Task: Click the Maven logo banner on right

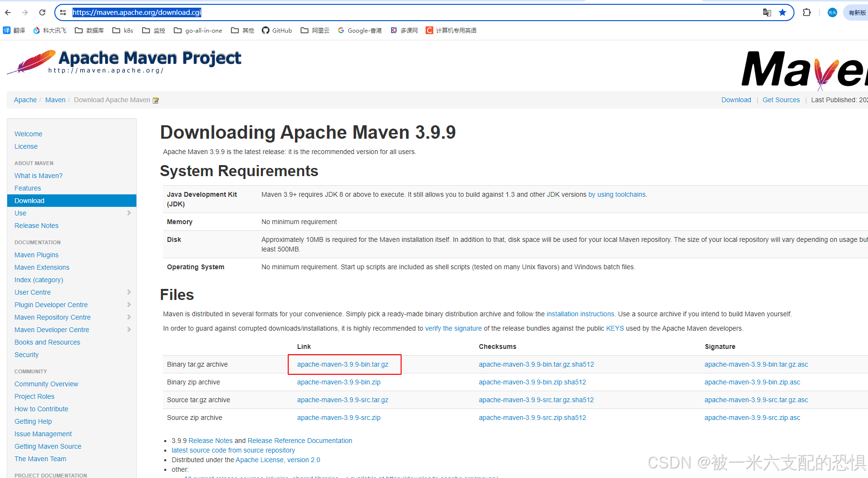Action: [805, 70]
